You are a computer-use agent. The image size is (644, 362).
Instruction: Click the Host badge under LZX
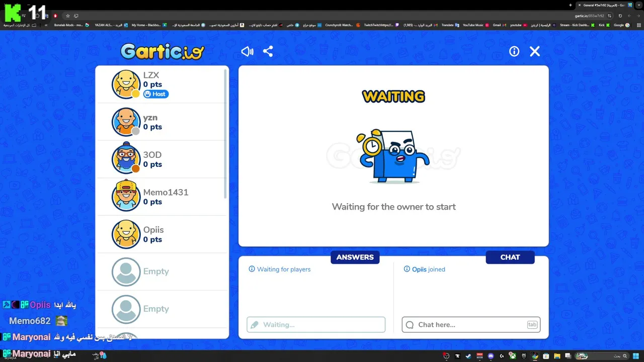(x=155, y=94)
